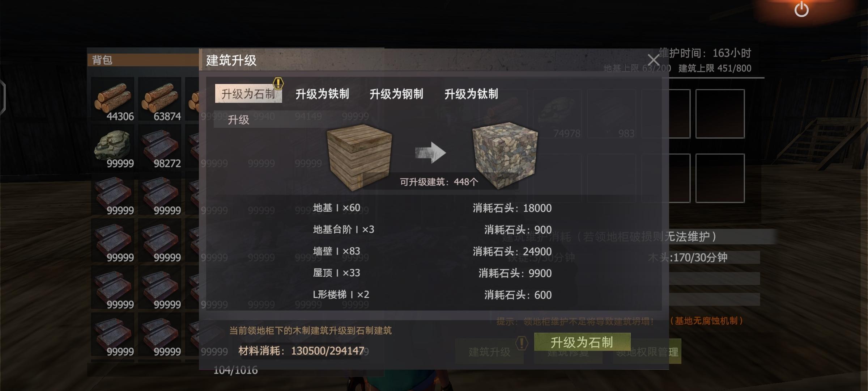Switch to the 升级为铁制 tab
Image resolution: width=868 pixels, height=391 pixels.
[x=322, y=94]
